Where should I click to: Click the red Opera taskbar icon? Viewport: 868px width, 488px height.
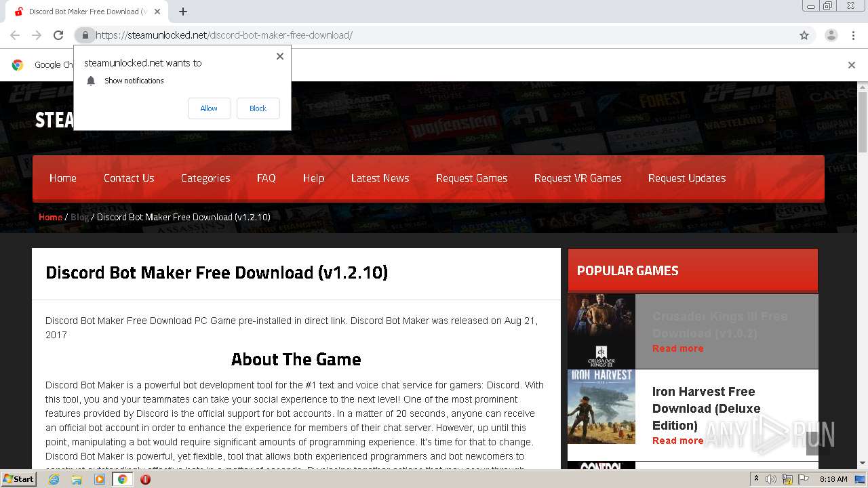click(145, 479)
